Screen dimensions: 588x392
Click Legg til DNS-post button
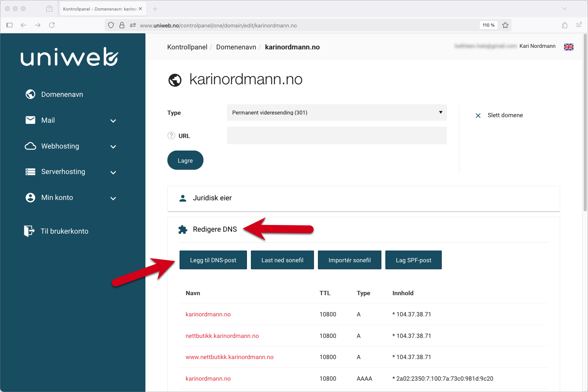213,260
